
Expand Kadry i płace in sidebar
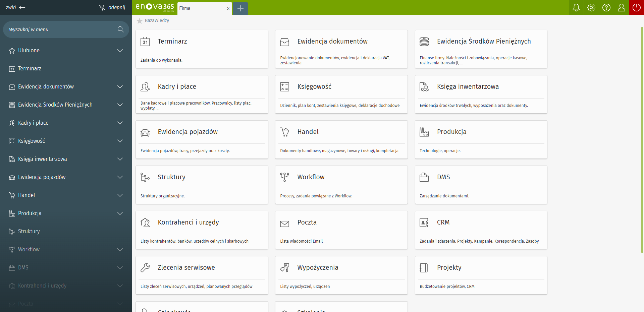click(120, 123)
